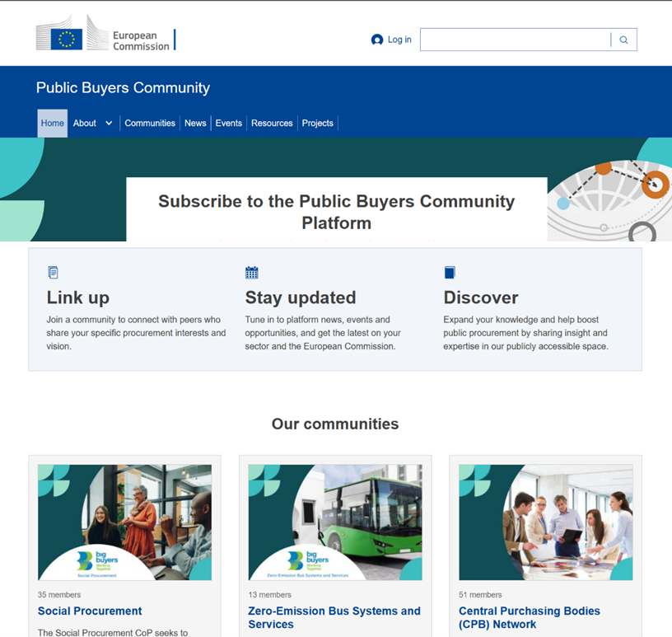Click the document icon above Link up
672x637 pixels.
tap(54, 273)
